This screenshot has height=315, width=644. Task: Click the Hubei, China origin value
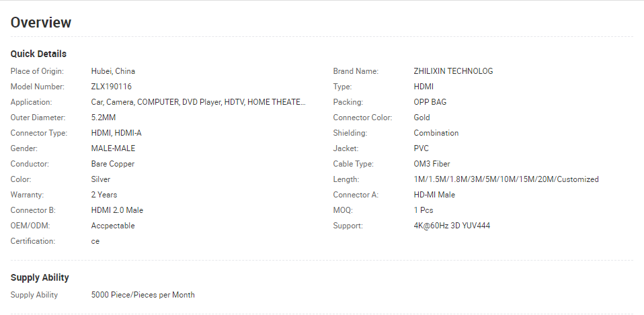point(113,71)
